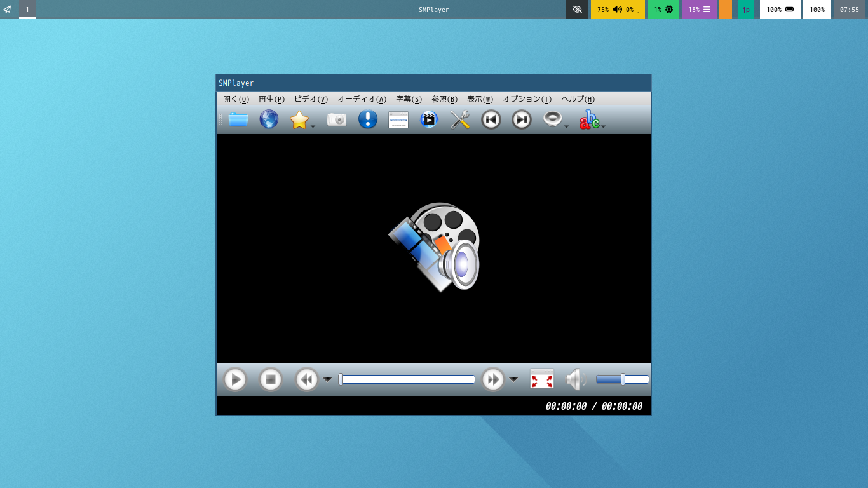Open the rewind options dropdown arrow
The image size is (868, 488).
tap(327, 379)
